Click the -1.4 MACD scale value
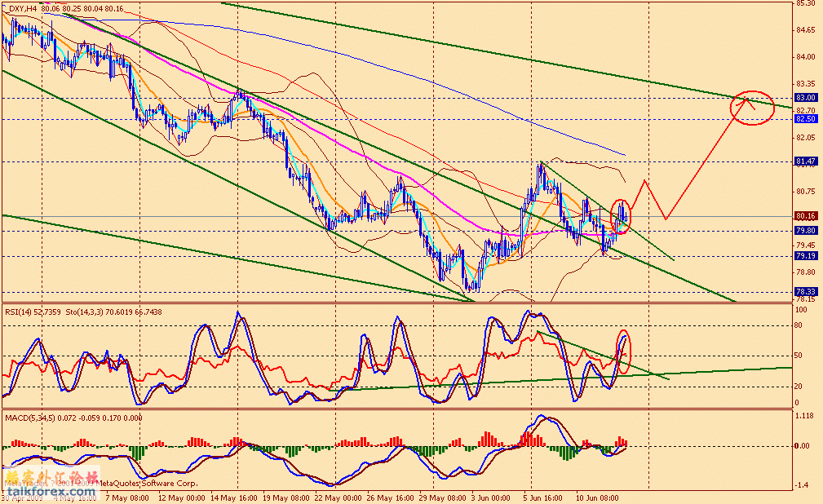This screenshot has width=823, height=504. [802, 485]
